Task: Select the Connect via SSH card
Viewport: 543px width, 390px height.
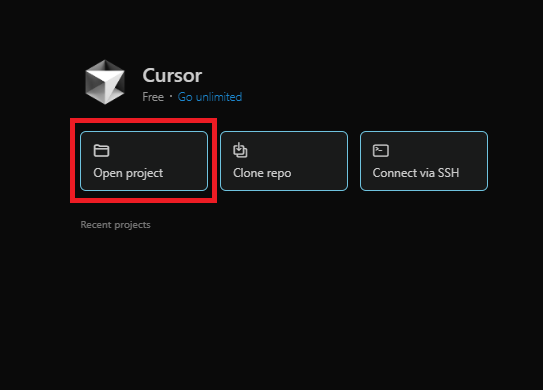Action: coord(424,161)
